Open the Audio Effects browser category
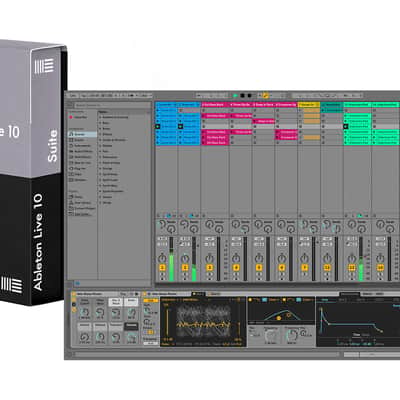The height and width of the screenshot is (400, 400). pos(82,151)
